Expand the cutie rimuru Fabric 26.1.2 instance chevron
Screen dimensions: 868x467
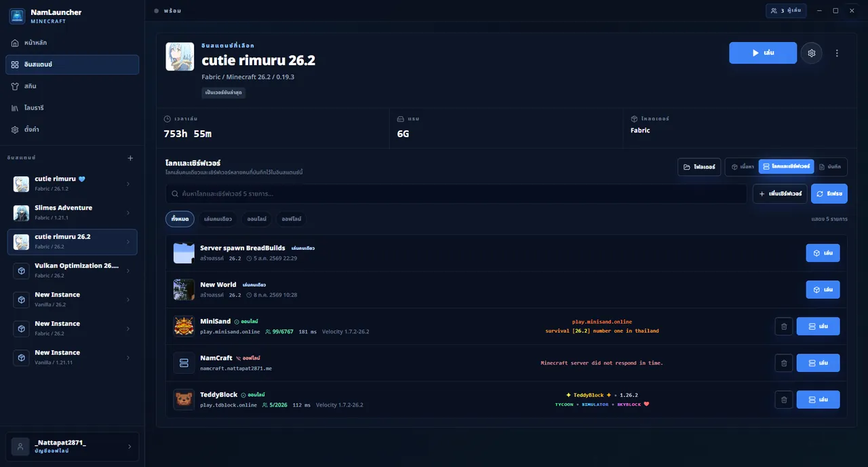point(128,184)
